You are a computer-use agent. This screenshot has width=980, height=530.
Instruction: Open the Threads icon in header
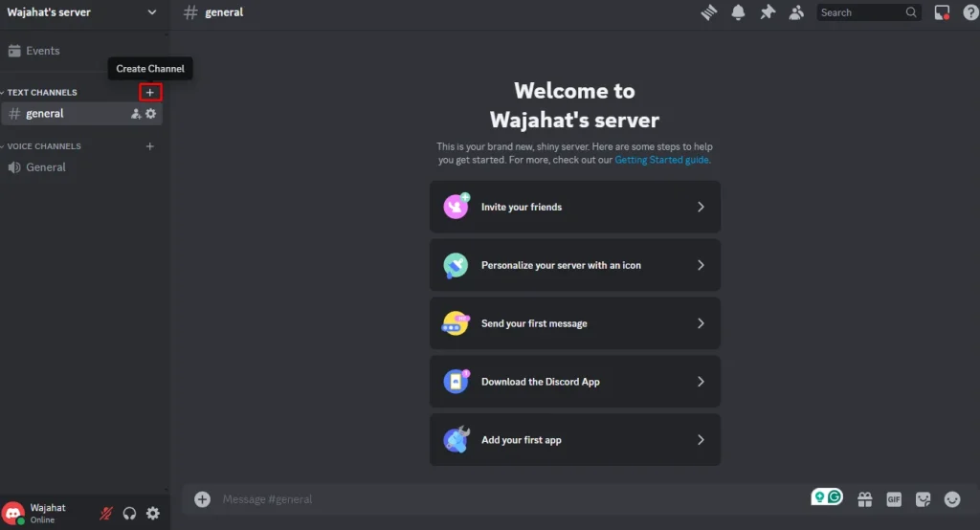(709, 12)
